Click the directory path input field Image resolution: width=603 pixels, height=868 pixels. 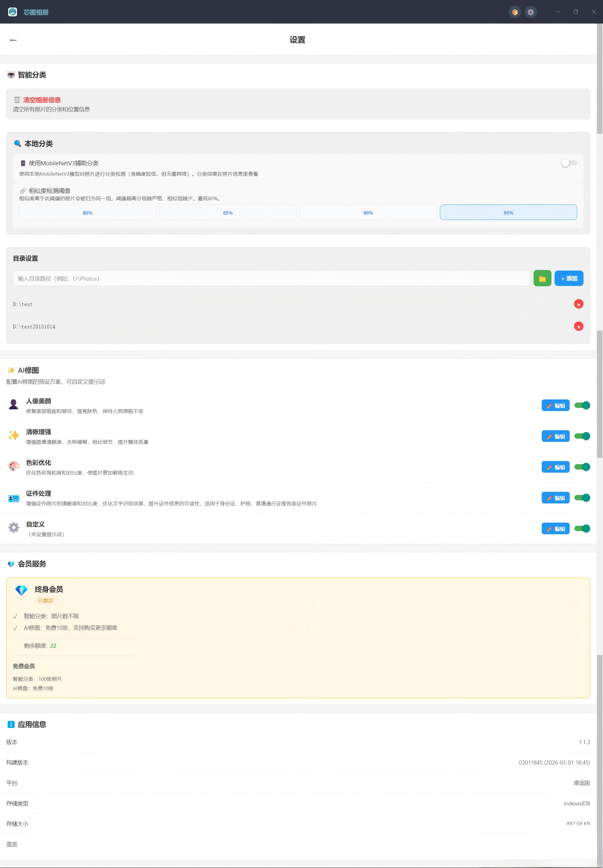271,279
